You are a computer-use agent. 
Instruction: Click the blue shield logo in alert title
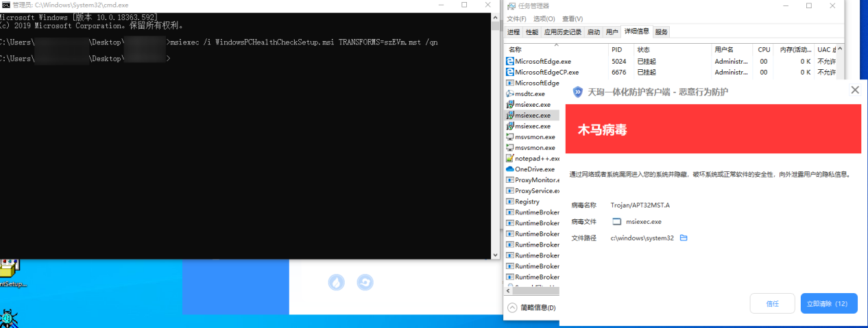(578, 92)
